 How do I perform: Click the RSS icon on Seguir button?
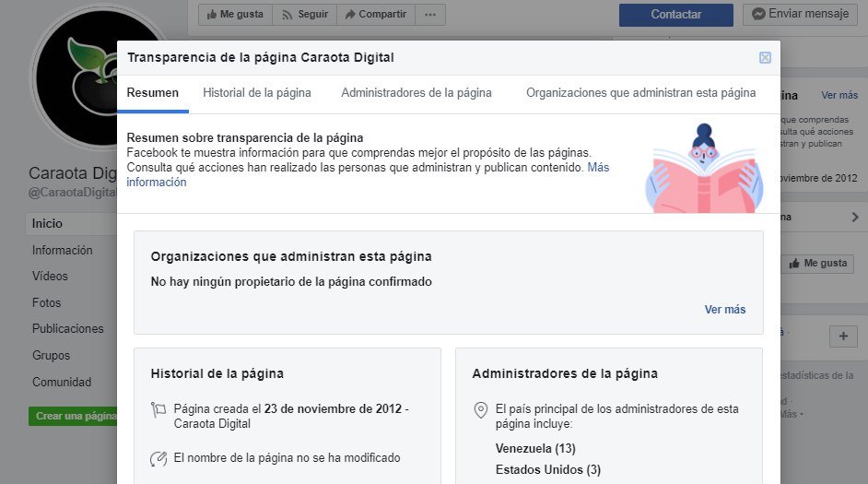coord(287,15)
